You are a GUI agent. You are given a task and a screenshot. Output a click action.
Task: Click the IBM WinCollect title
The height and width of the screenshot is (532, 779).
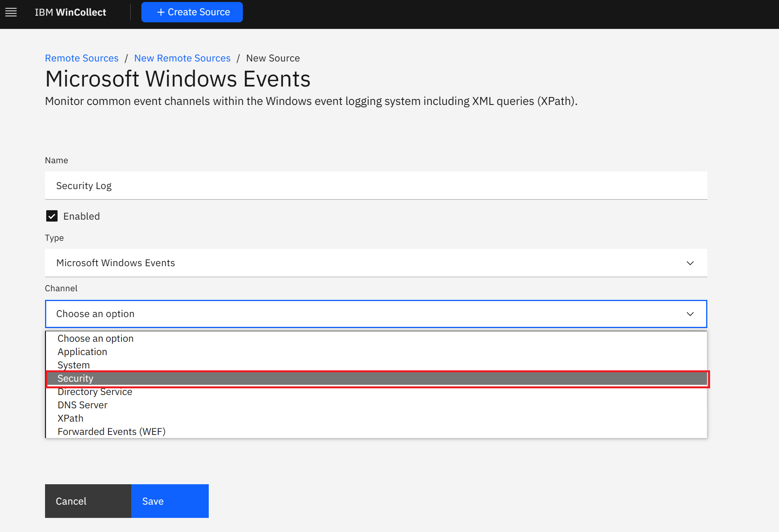pyautogui.click(x=70, y=12)
